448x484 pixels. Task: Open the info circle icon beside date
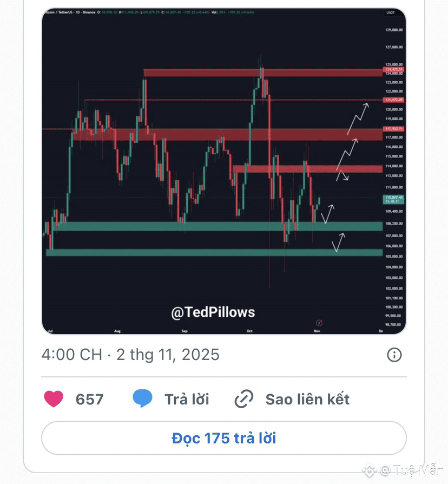coord(394,355)
